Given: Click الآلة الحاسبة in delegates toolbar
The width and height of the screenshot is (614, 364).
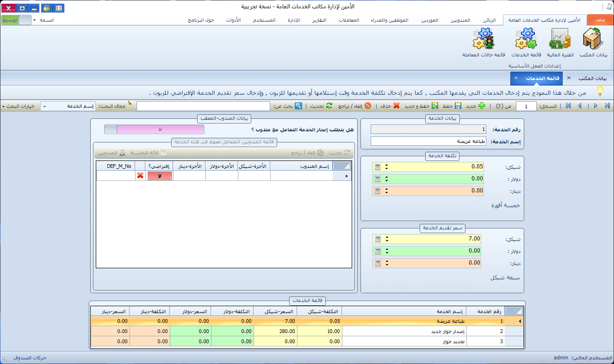Looking at the screenshot, I should pyautogui.click(x=148, y=152).
